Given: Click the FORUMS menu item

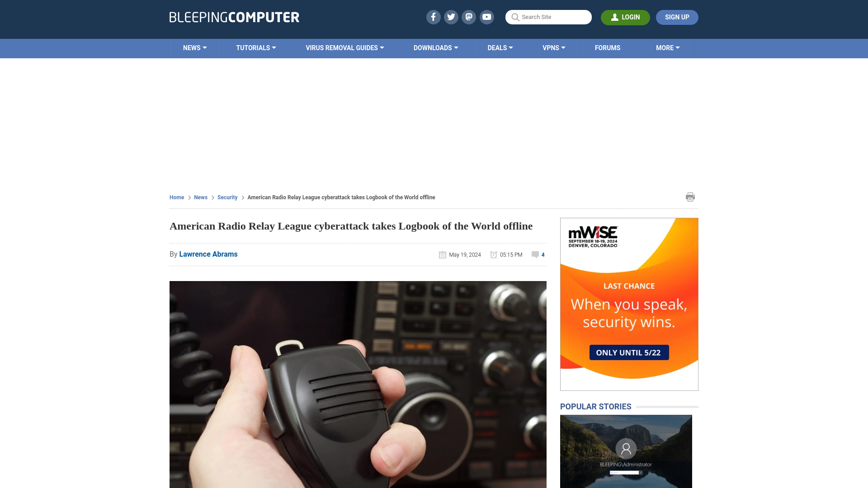Looking at the screenshot, I should pos(607,47).
